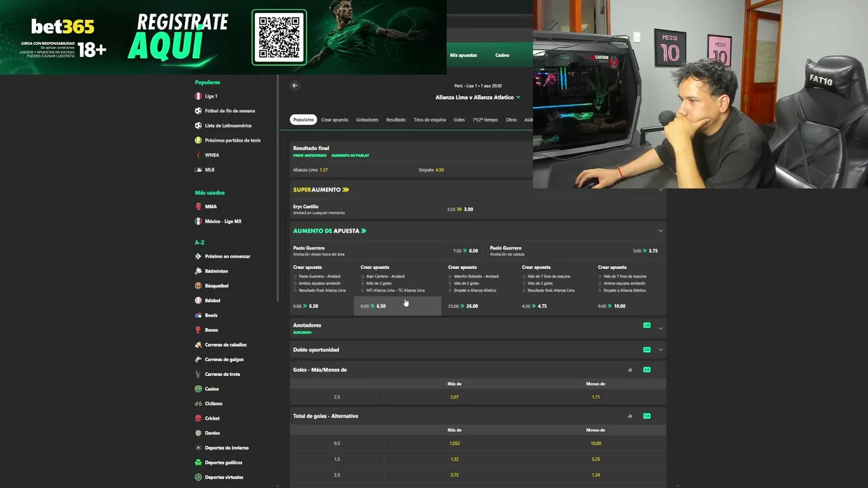Collapse the Super Aumento section
This screenshot has height=488, width=868.
point(660,190)
